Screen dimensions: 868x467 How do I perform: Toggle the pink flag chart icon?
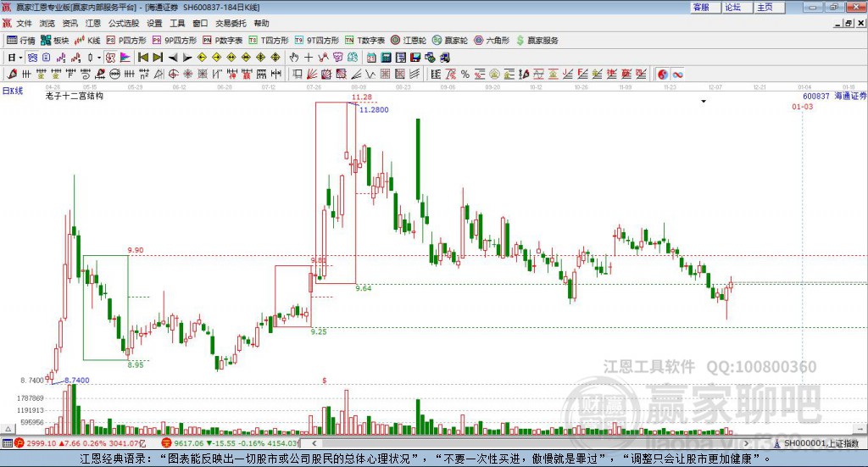pyautogui.click(x=125, y=58)
